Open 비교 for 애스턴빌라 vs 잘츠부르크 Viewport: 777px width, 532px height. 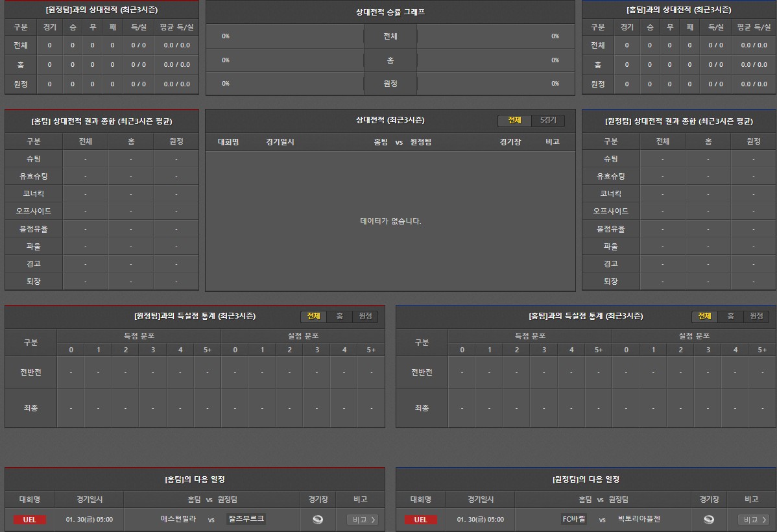[362, 520]
